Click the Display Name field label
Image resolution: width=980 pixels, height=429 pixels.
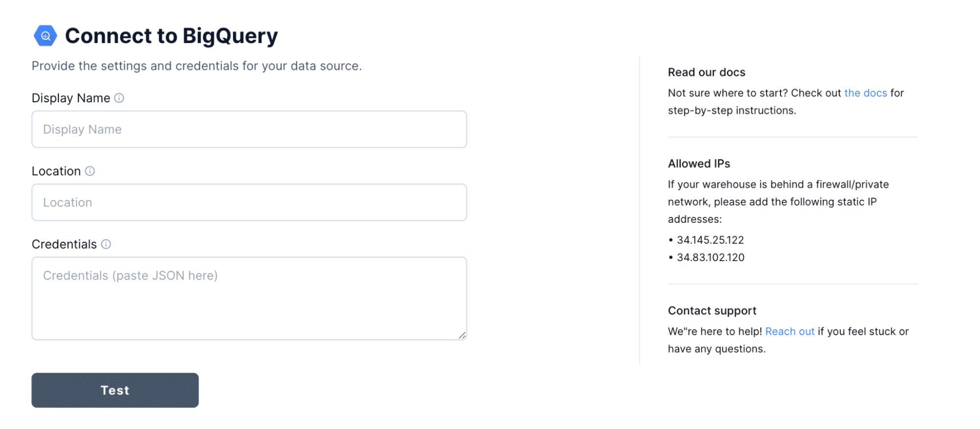pyautogui.click(x=71, y=98)
